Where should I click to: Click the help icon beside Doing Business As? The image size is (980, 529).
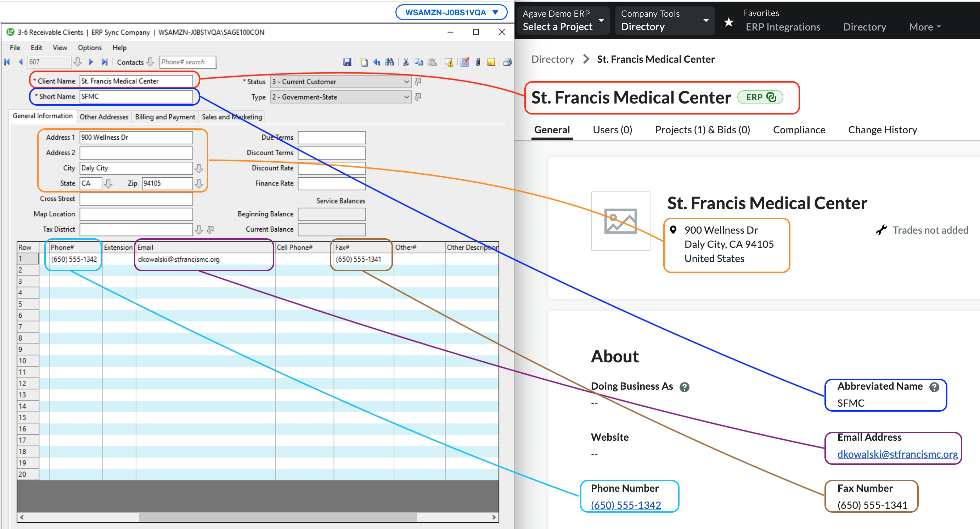pos(684,387)
